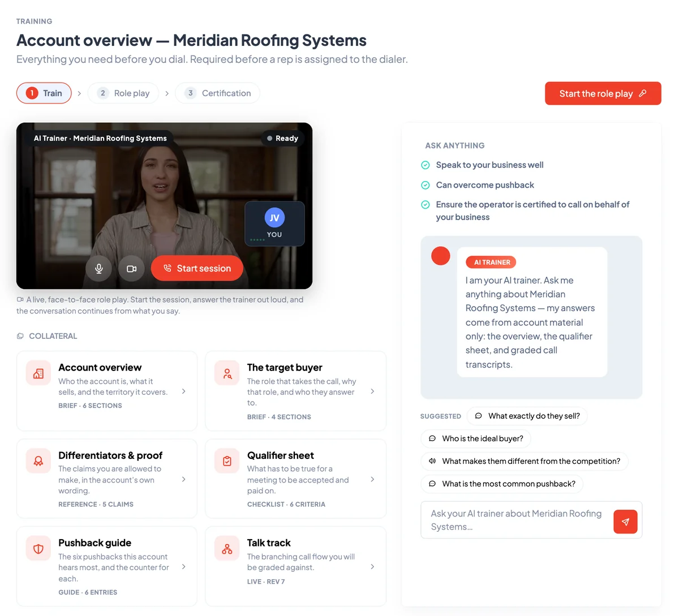Open The target buyer card title
Image resolution: width=679 pixels, height=616 pixels.
(285, 367)
